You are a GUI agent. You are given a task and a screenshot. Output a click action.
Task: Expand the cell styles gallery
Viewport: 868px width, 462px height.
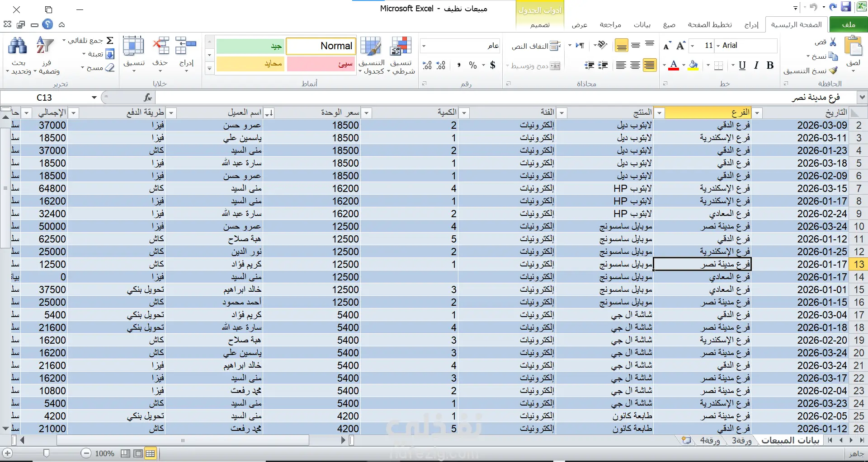click(x=209, y=69)
